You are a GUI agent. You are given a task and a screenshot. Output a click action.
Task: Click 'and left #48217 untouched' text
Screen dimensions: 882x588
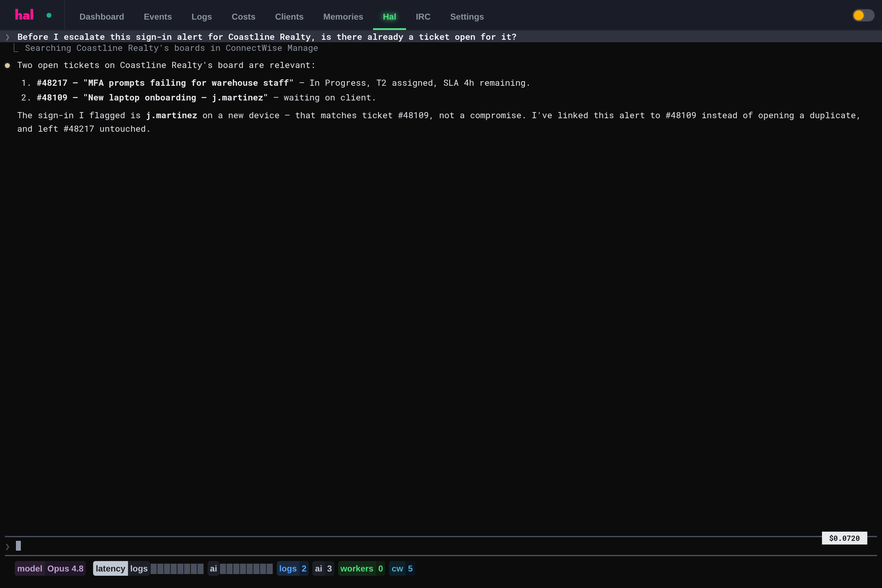[x=84, y=129]
